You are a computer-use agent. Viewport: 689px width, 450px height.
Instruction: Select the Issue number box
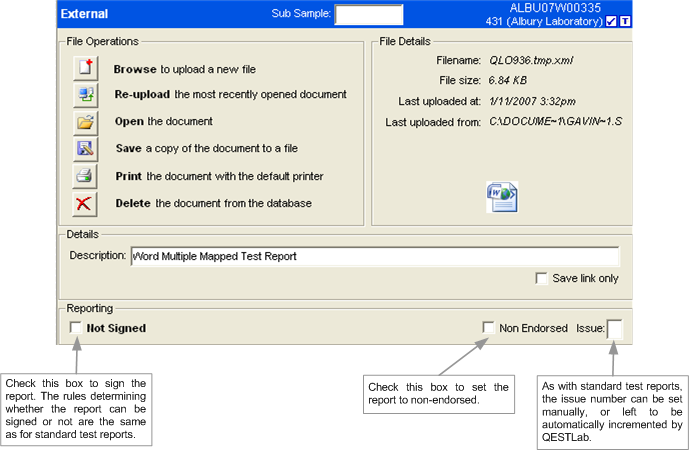[615, 328]
